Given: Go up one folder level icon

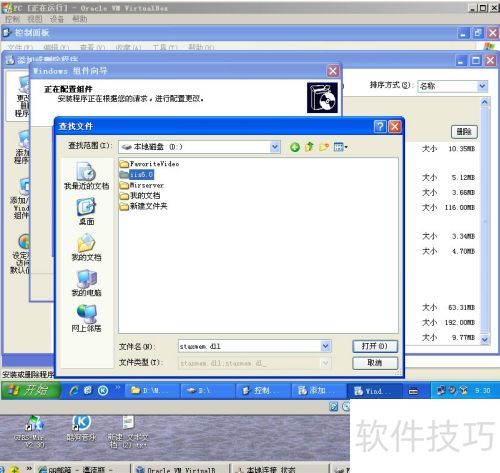Looking at the screenshot, I should [309, 147].
